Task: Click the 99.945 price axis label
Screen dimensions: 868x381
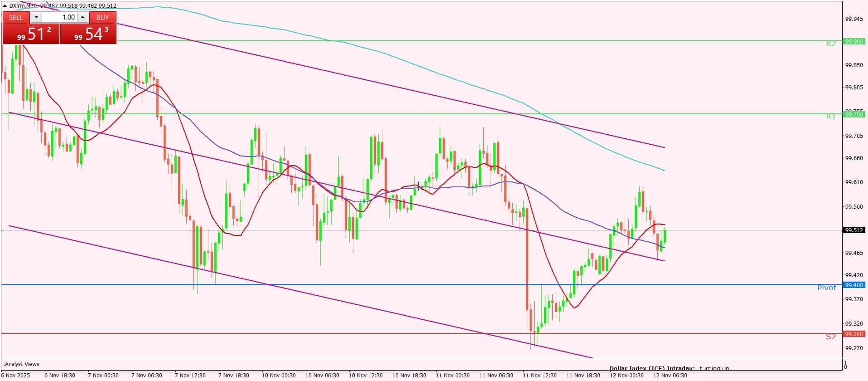Action: click(x=854, y=19)
